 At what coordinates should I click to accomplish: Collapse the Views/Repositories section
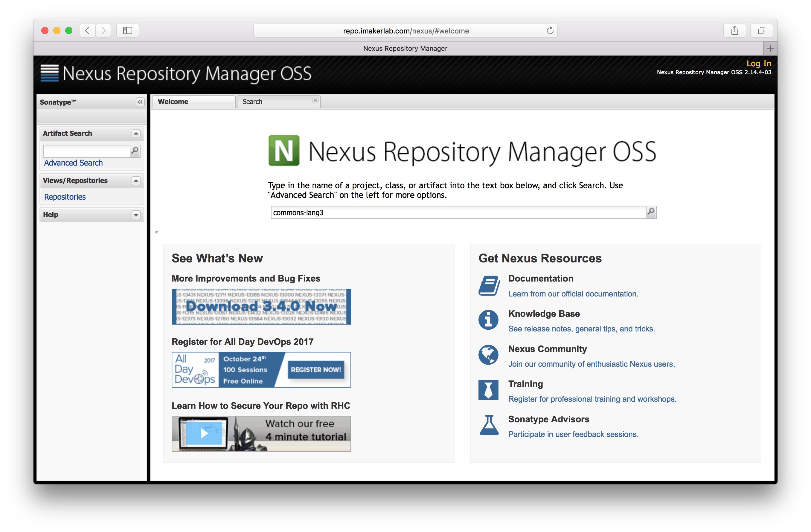click(136, 181)
